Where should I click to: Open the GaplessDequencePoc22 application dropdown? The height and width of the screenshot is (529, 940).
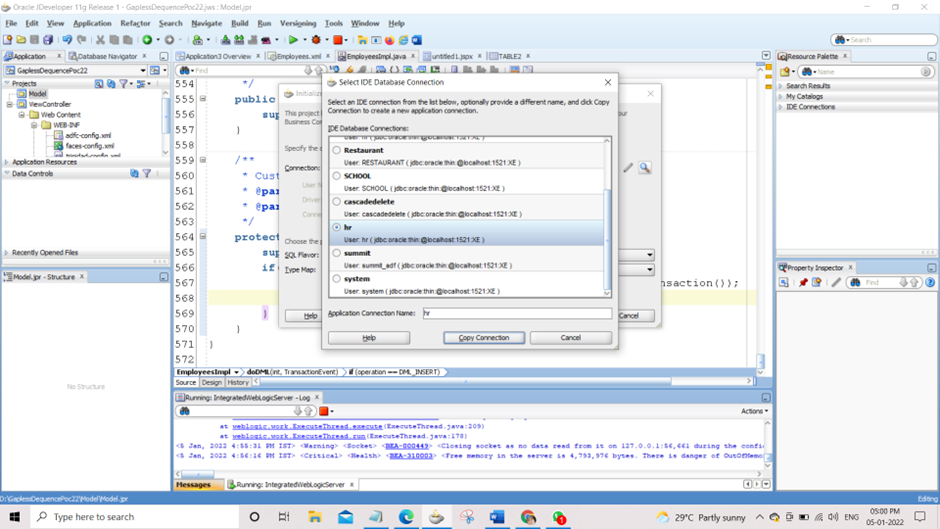click(x=143, y=70)
